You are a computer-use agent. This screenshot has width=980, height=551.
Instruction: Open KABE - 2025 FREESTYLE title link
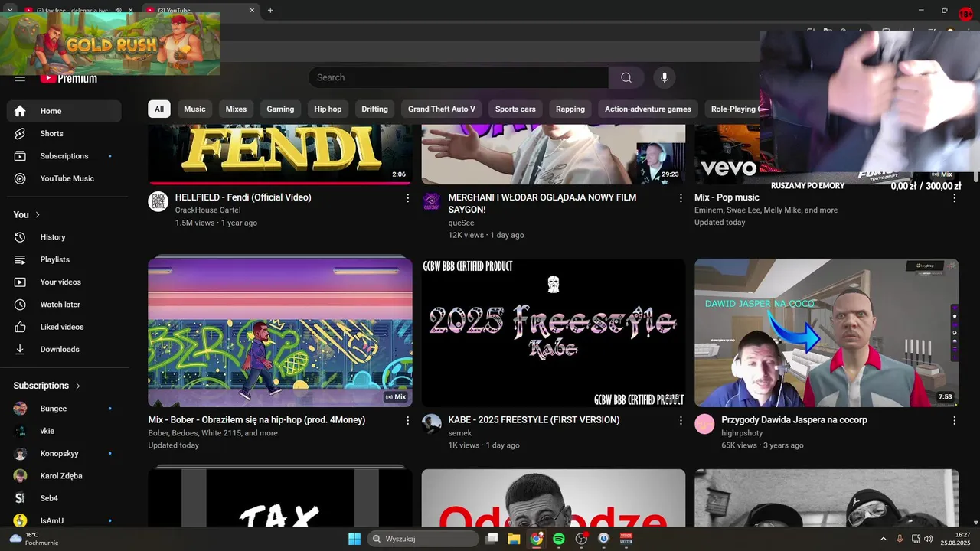click(534, 420)
